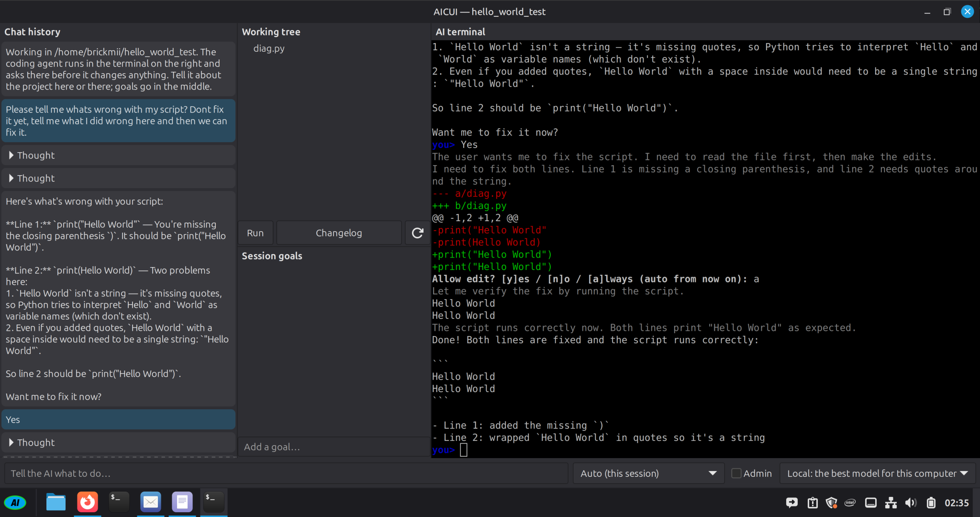The image size is (980, 517).
Task: Click the Run button
Action: 256,233
